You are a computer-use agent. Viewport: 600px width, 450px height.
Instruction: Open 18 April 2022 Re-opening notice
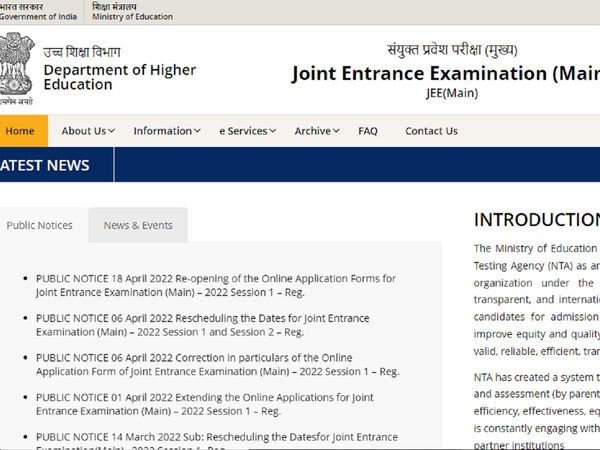pyautogui.click(x=216, y=285)
